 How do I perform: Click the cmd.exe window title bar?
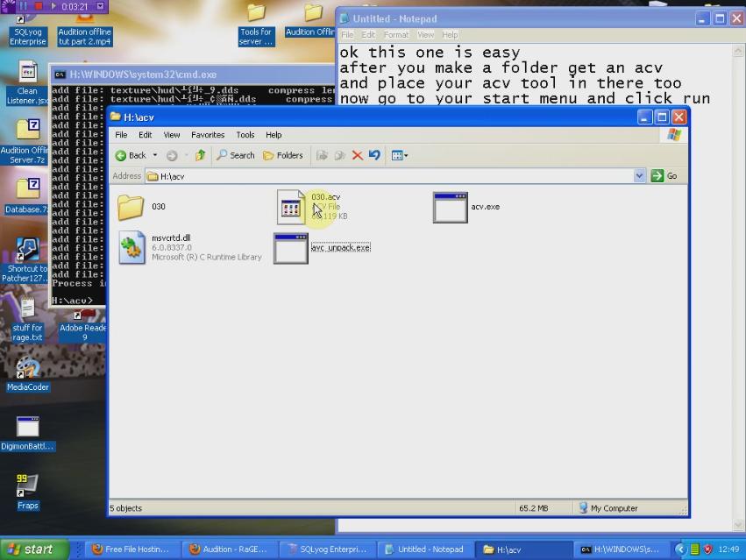coord(193,74)
